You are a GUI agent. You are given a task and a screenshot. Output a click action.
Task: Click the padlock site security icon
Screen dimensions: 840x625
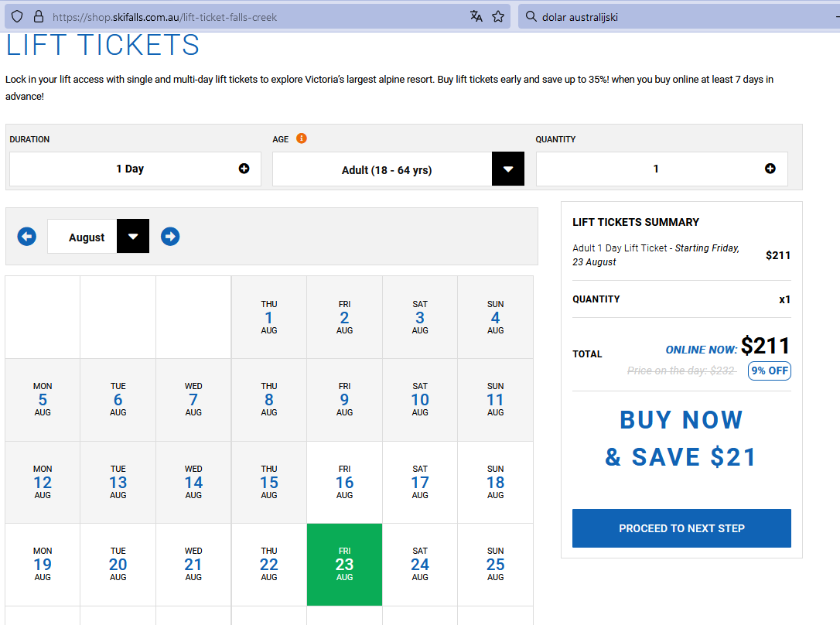click(x=39, y=16)
